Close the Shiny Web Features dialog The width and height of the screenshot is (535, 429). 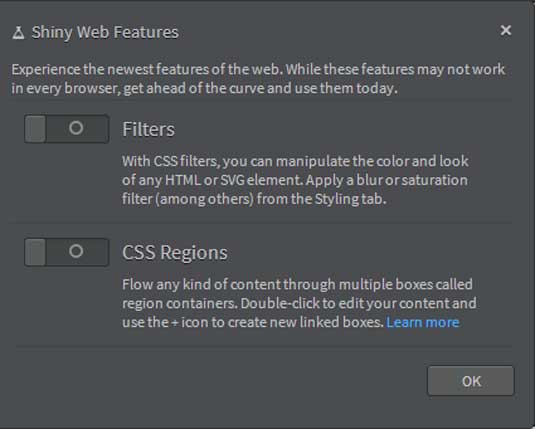pos(506,30)
